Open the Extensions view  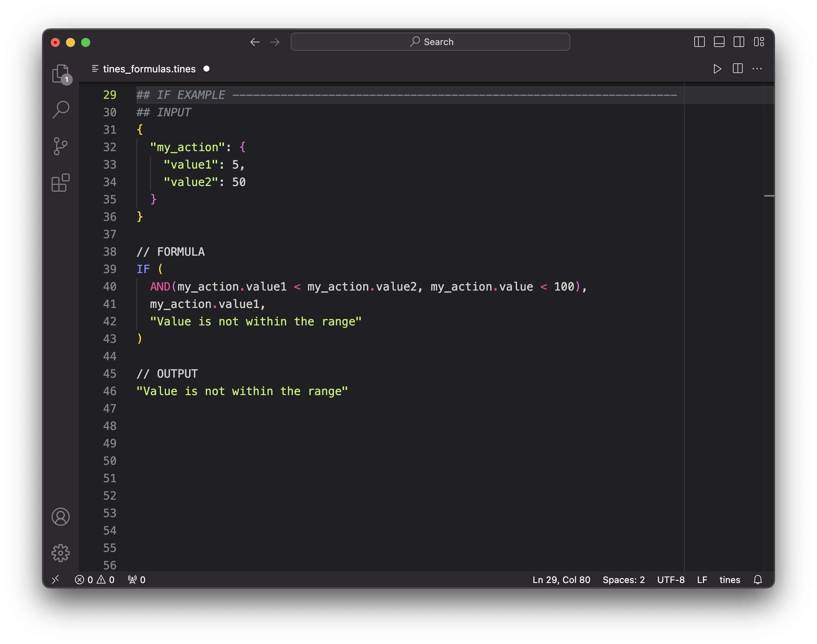61,183
